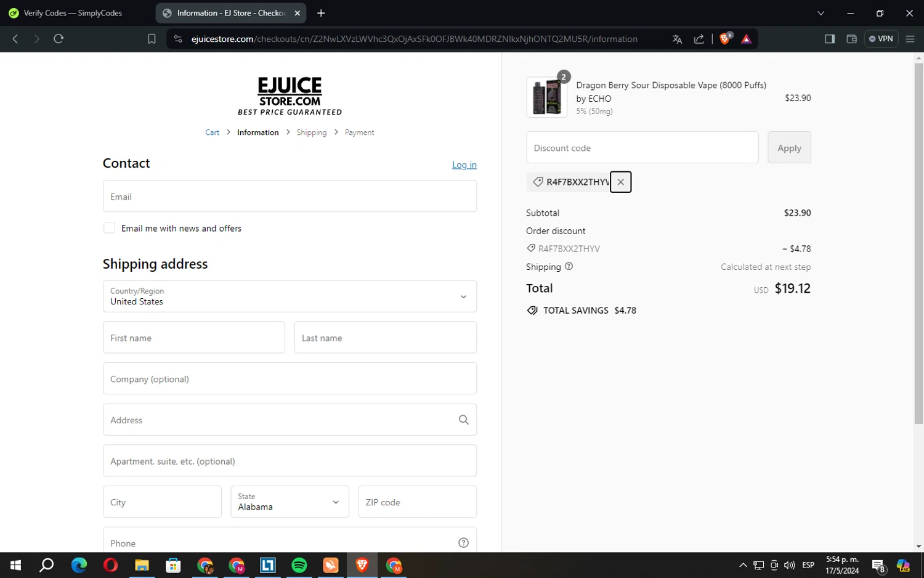Close the Information - EJ Store tab

(x=297, y=13)
